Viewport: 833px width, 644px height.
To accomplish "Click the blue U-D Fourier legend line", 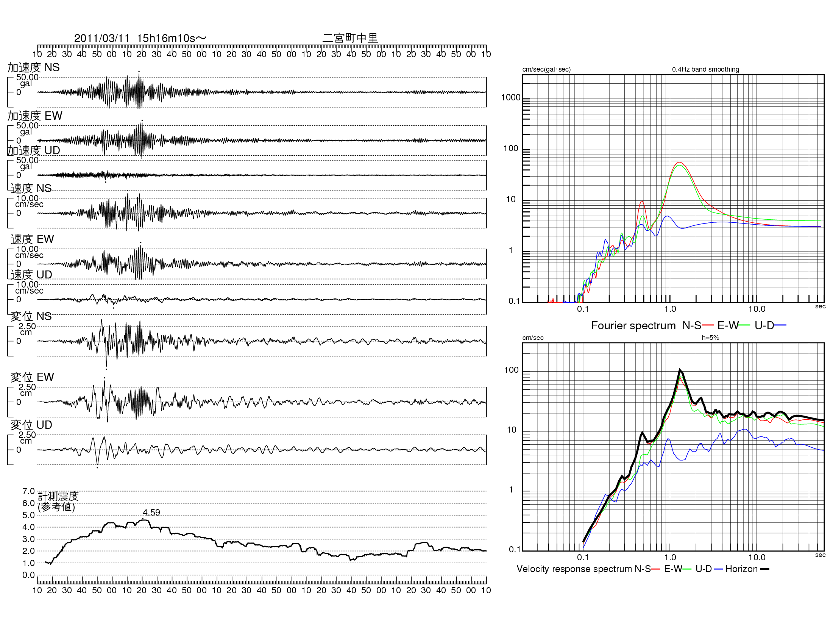I will pyautogui.click(x=780, y=325).
